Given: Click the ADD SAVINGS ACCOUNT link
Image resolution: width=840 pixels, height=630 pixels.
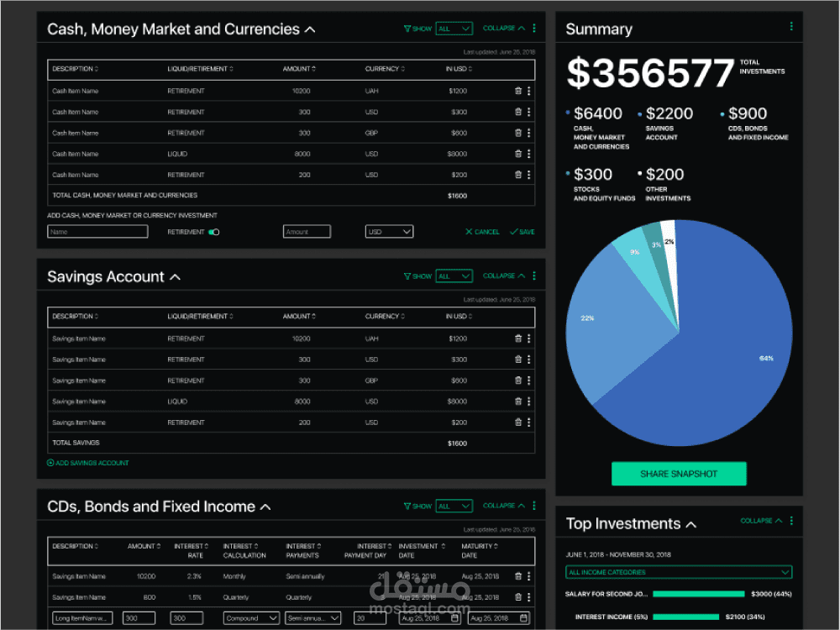Looking at the screenshot, I should [x=88, y=463].
